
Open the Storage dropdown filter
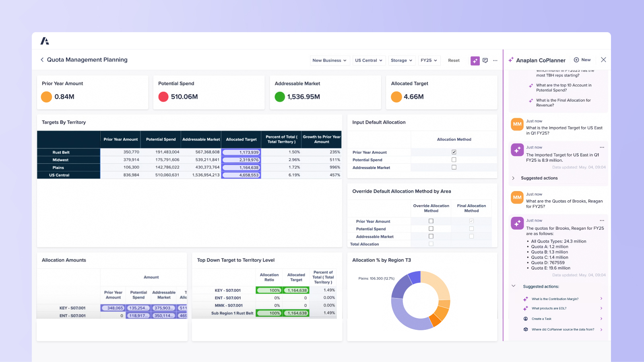click(x=401, y=60)
